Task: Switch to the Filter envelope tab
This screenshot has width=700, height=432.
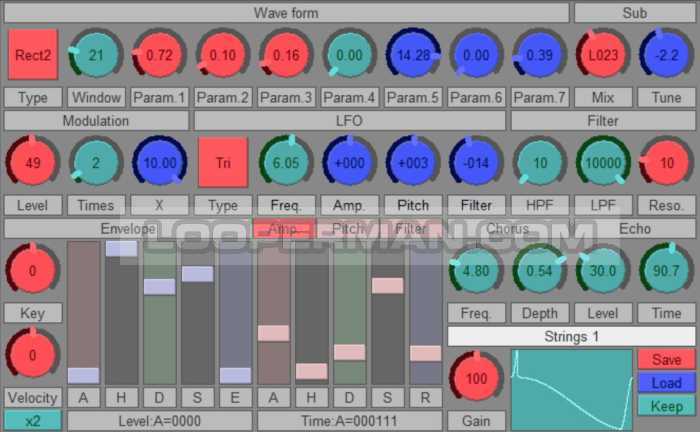Action: tap(410, 229)
